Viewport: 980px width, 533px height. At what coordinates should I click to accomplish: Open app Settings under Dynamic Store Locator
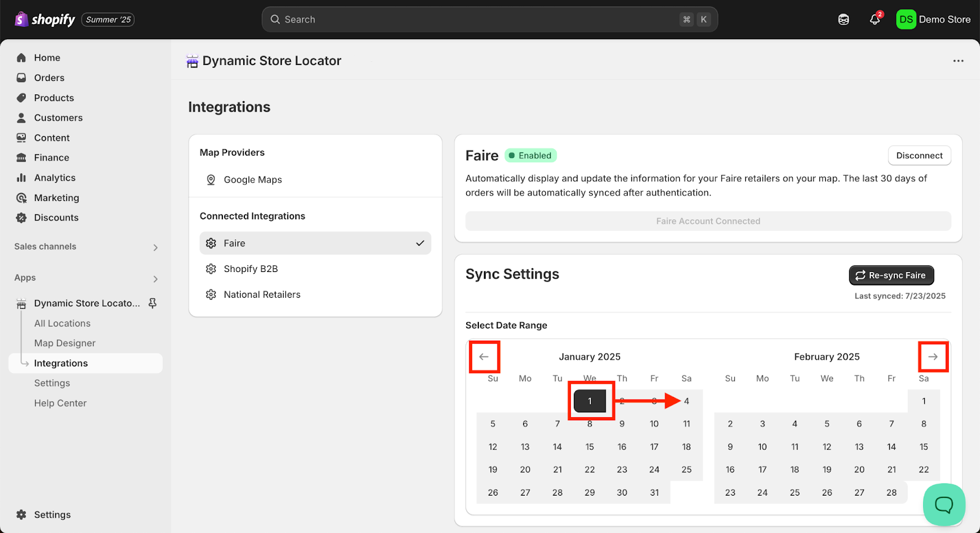pyautogui.click(x=52, y=383)
